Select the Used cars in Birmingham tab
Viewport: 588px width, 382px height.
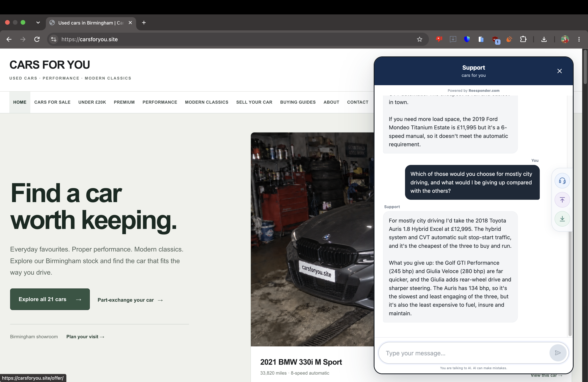click(91, 23)
